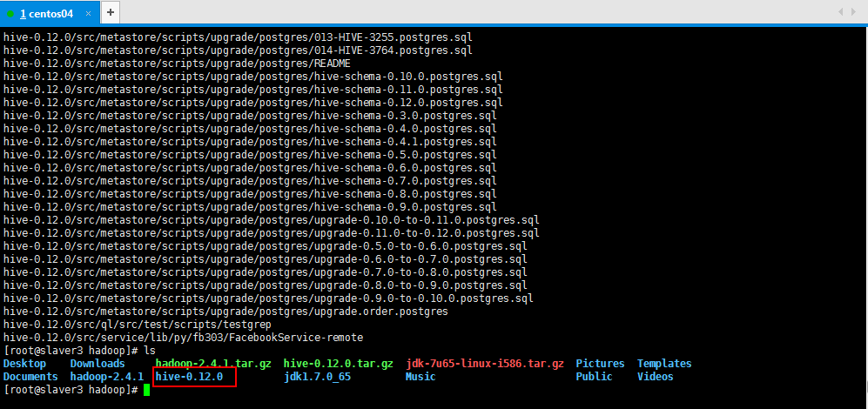Click the hive-0.12.0 directory in ls output
This screenshot has height=409, width=868.
pyautogui.click(x=189, y=377)
